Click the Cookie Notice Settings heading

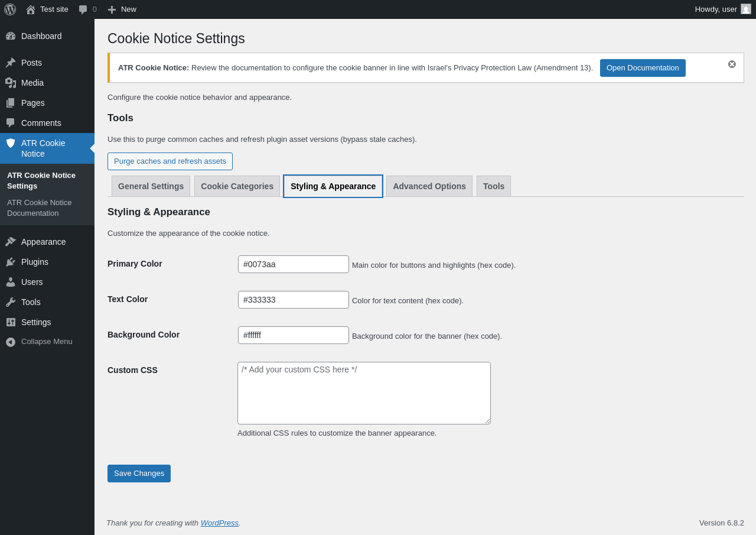click(176, 38)
